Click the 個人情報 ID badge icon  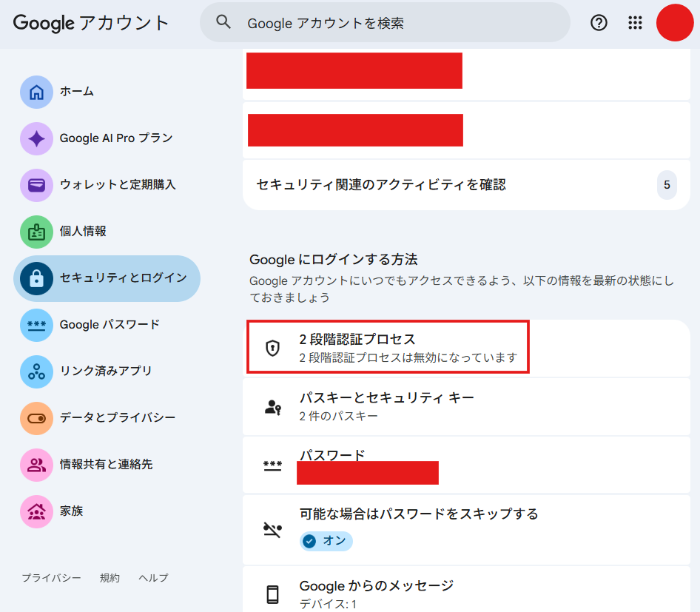click(36, 232)
